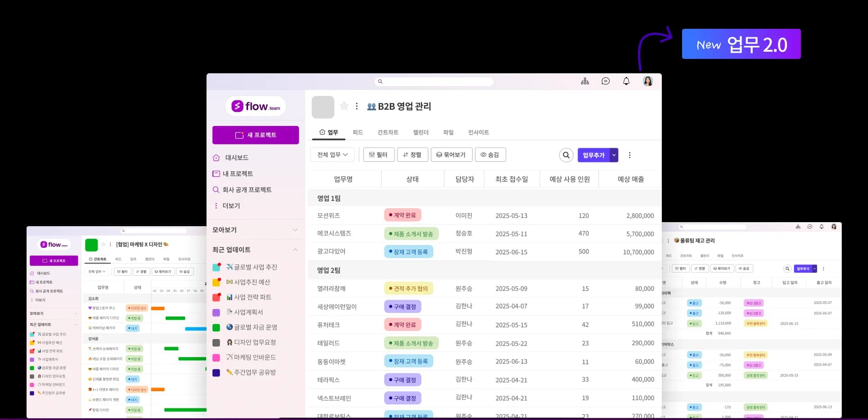Click the magnifier search icon beside 업무추가

pyautogui.click(x=566, y=155)
